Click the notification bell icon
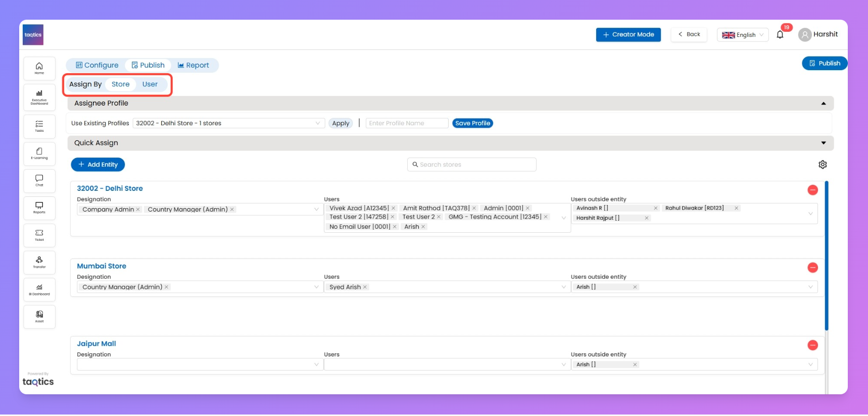Screen dimensions: 868x416 780,35
